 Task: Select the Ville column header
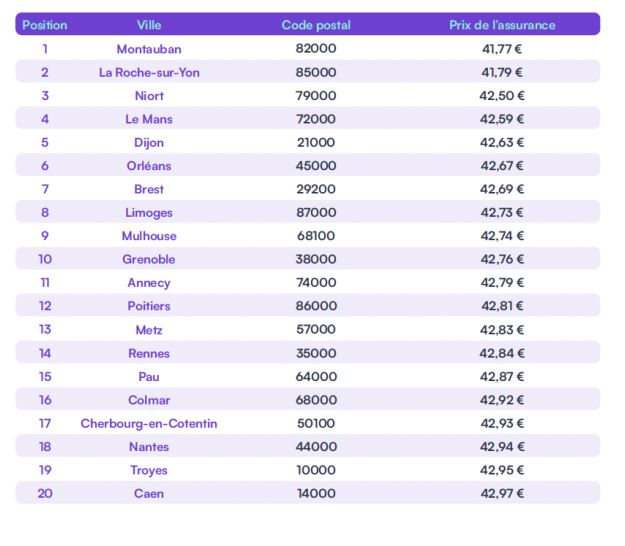(149, 25)
